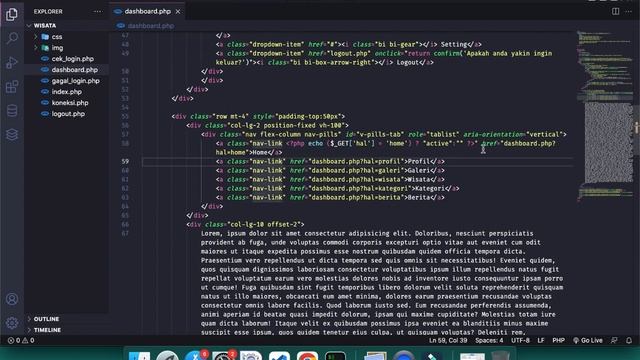This screenshot has width=640, height=360.
Task: Place cursor on 'Wisata' link code line
Action: click(x=330, y=180)
